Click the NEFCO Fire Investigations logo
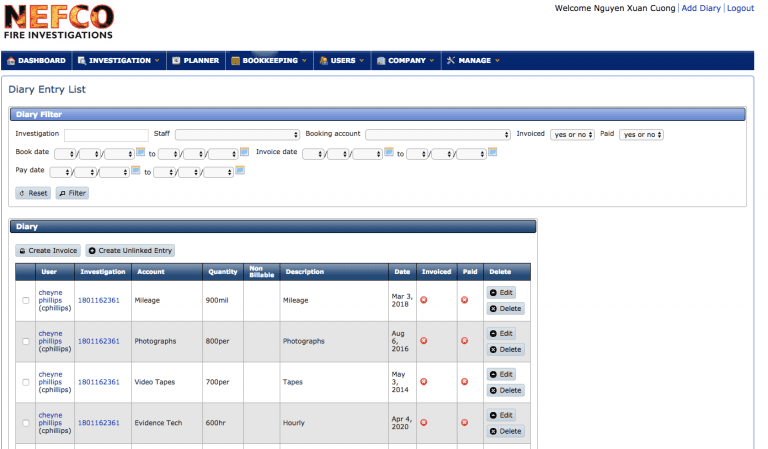This screenshot has height=449, width=768. (58, 22)
